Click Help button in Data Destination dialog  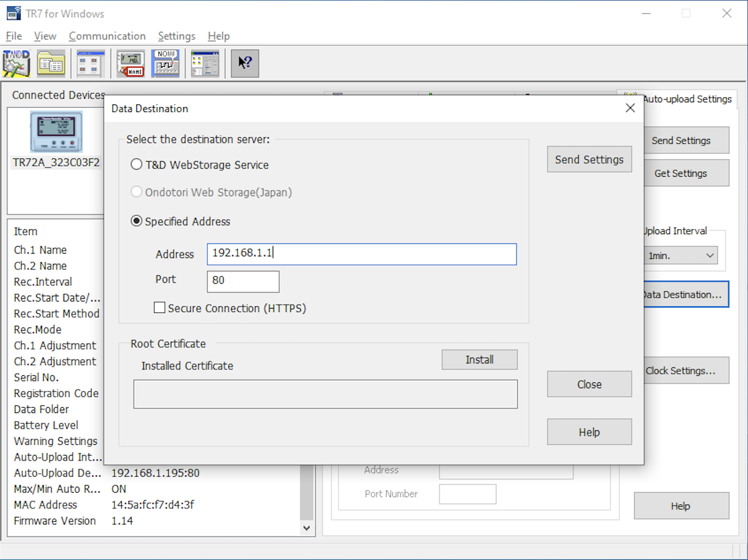point(590,432)
